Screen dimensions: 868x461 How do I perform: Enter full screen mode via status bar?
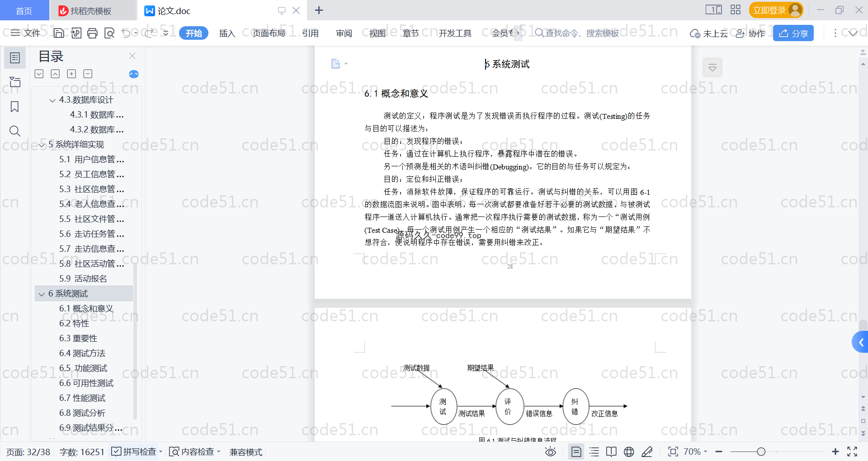(852, 452)
